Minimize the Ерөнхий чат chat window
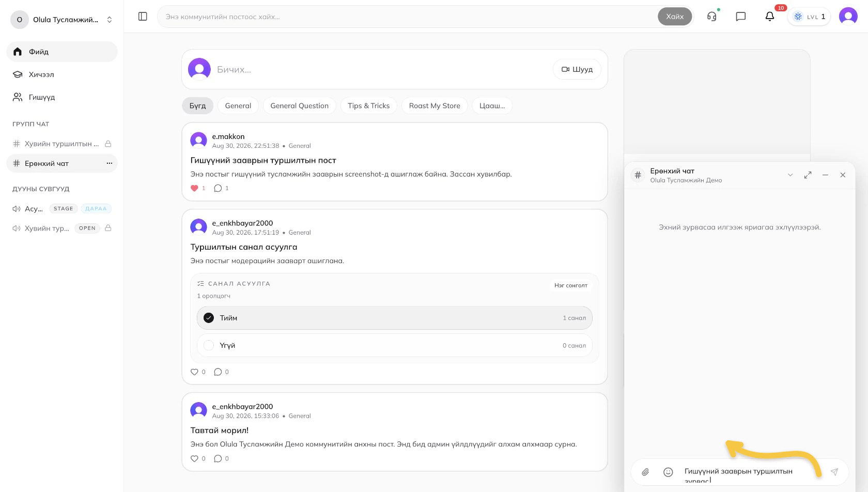Screen dimensions: 868x492 826,175
